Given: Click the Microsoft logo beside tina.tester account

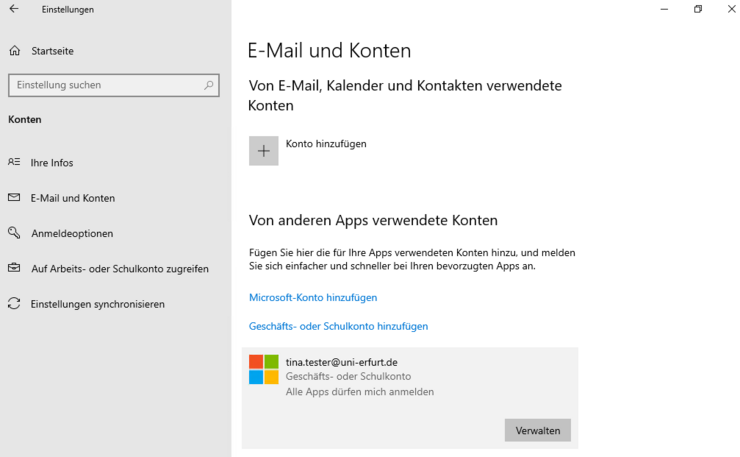Looking at the screenshot, I should pyautogui.click(x=264, y=369).
